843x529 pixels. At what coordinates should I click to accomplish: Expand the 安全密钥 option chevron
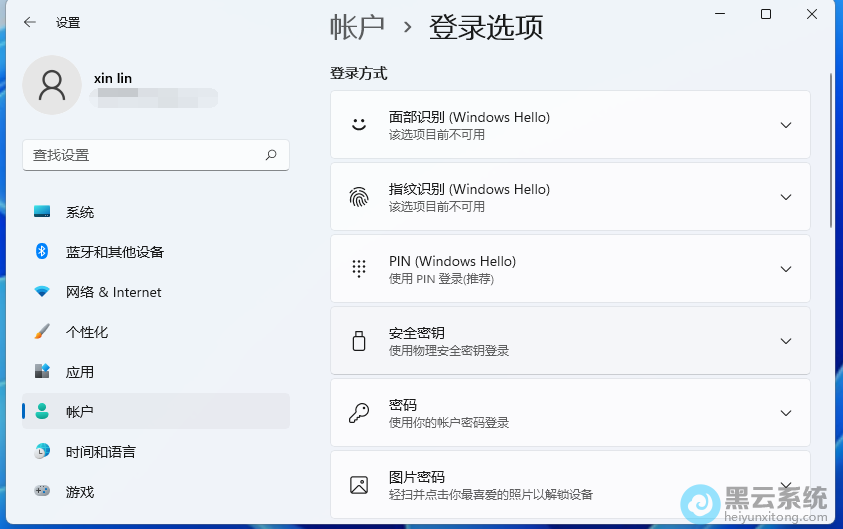click(x=786, y=341)
